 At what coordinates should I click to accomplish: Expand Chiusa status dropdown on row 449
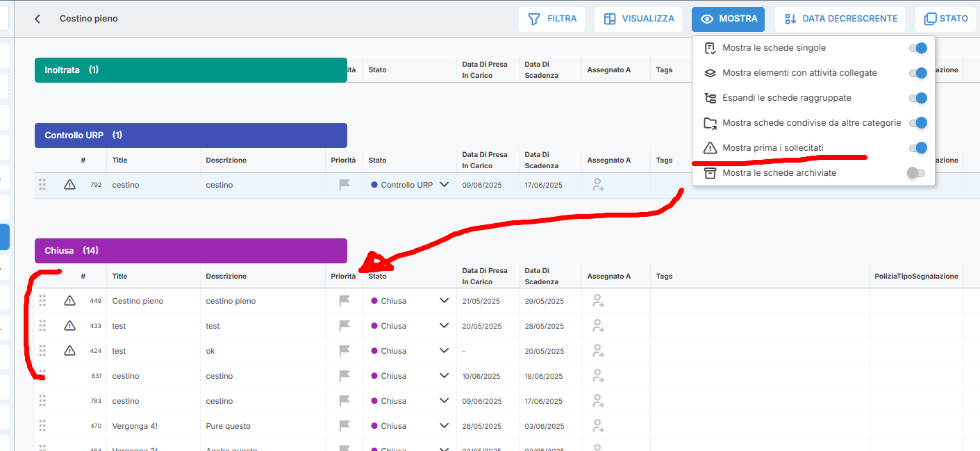pos(444,301)
